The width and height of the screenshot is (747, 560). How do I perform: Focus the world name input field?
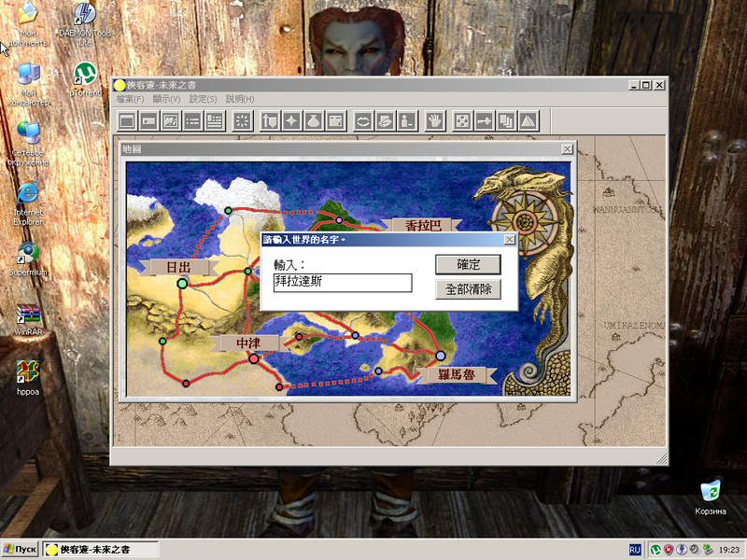[343, 283]
